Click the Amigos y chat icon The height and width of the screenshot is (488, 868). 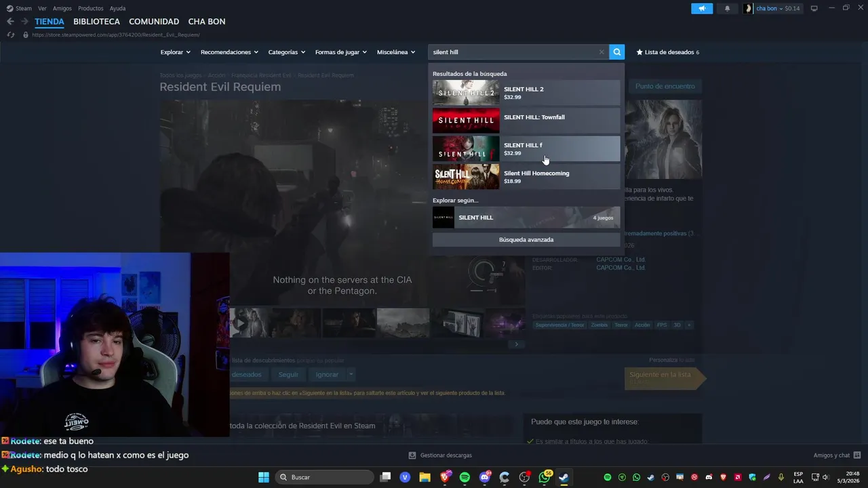point(857,455)
